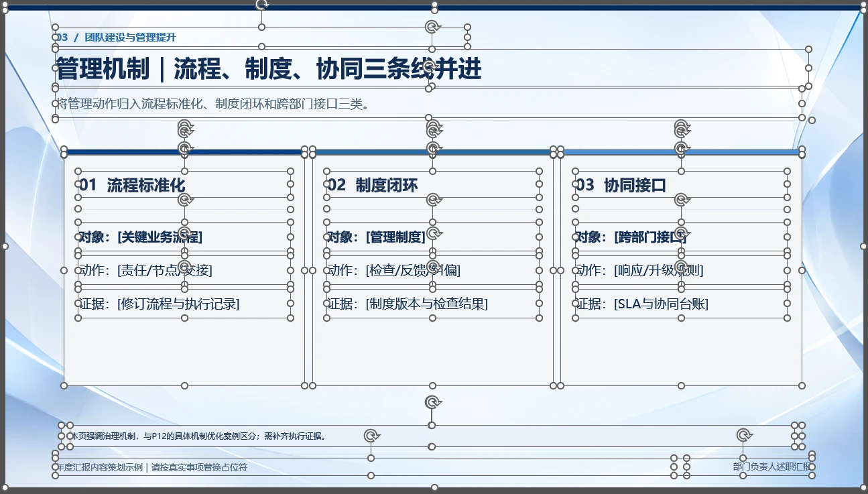The width and height of the screenshot is (868, 494).
Task: Select the line "对象：[跨部门接口]"
Action: click(x=631, y=237)
